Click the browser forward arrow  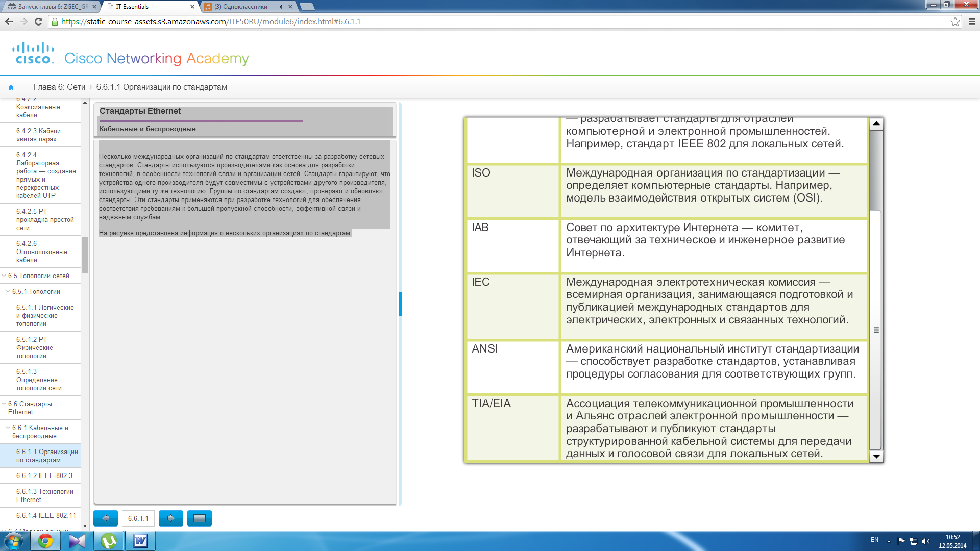click(x=23, y=21)
